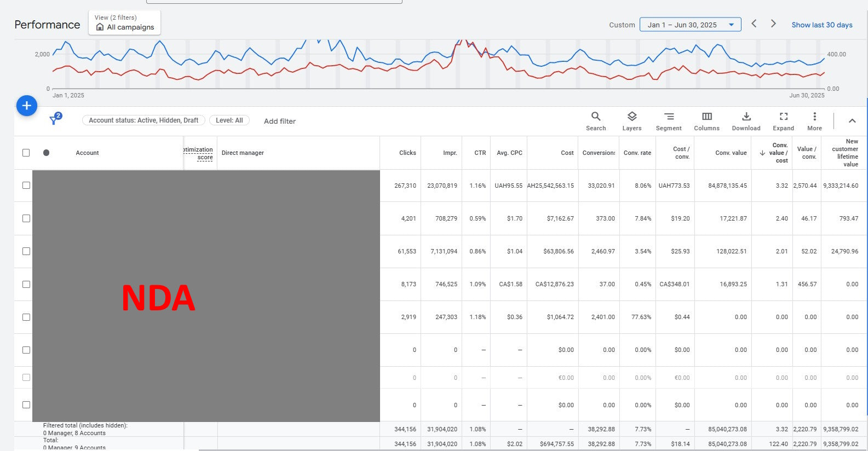Screen dimensions: 868x451
Task: Sort by the Clicks column header
Action: [x=407, y=153]
